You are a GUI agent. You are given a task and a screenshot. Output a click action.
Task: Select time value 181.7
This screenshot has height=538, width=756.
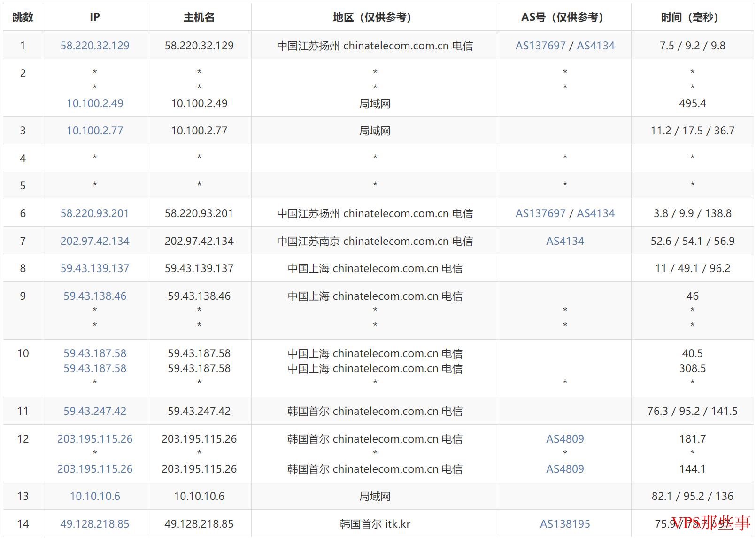(692, 439)
